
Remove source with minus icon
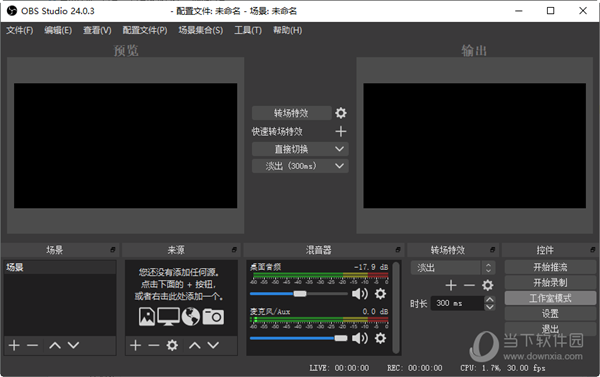(154, 345)
